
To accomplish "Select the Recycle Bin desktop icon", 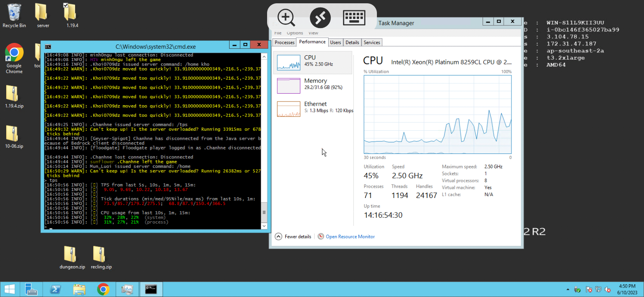I will coord(14,15).
